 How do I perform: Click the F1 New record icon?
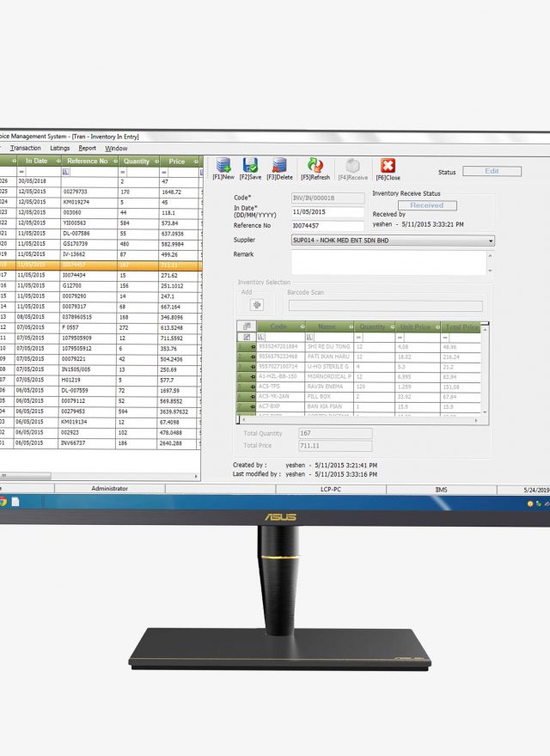point(223,166)
